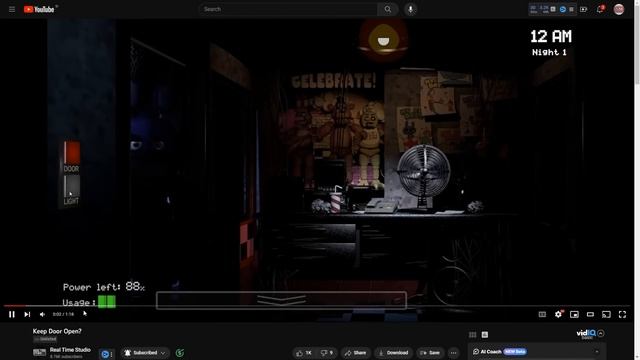
Task: Expand the AI Coach section
Action: point(597,352)
